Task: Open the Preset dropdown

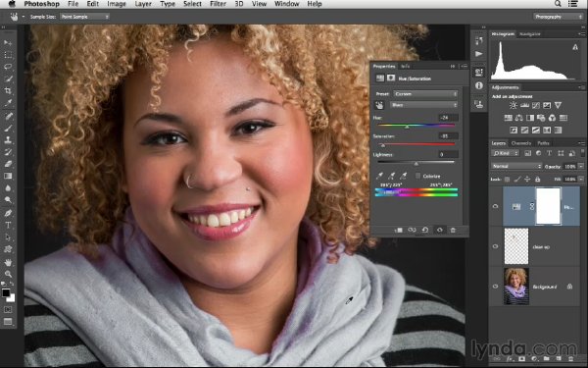Action: click(425, 94)
